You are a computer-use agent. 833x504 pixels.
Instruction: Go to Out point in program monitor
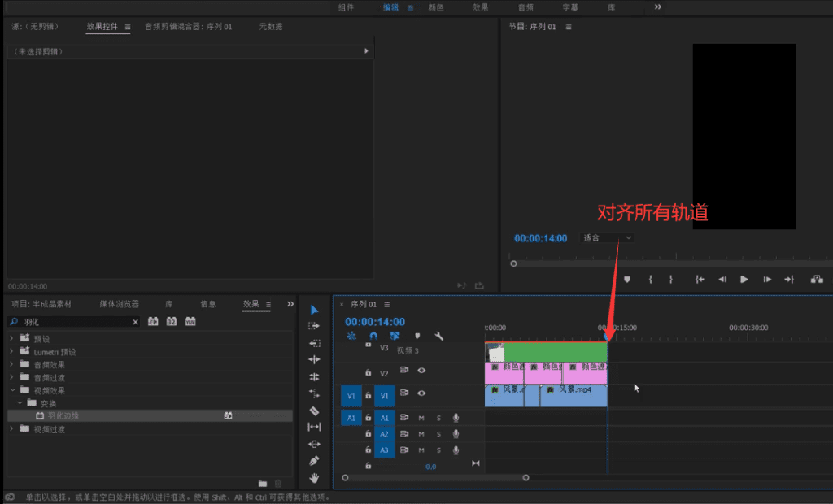click(789, 280)
